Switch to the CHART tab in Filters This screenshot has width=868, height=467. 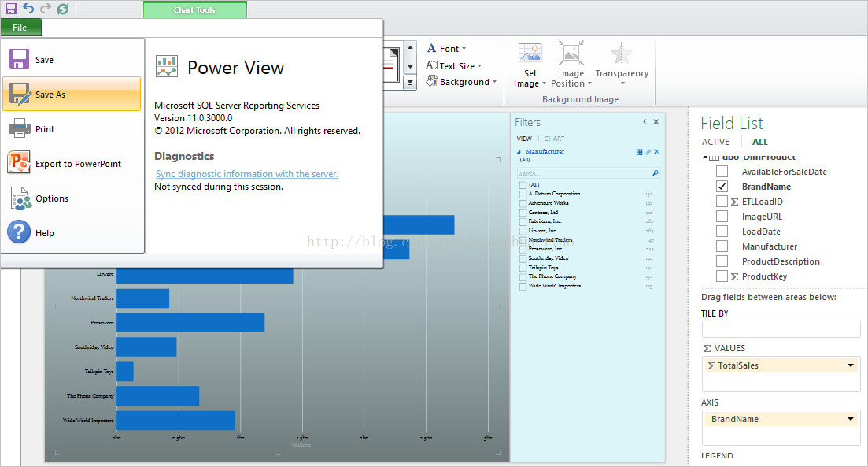point(554,139)
